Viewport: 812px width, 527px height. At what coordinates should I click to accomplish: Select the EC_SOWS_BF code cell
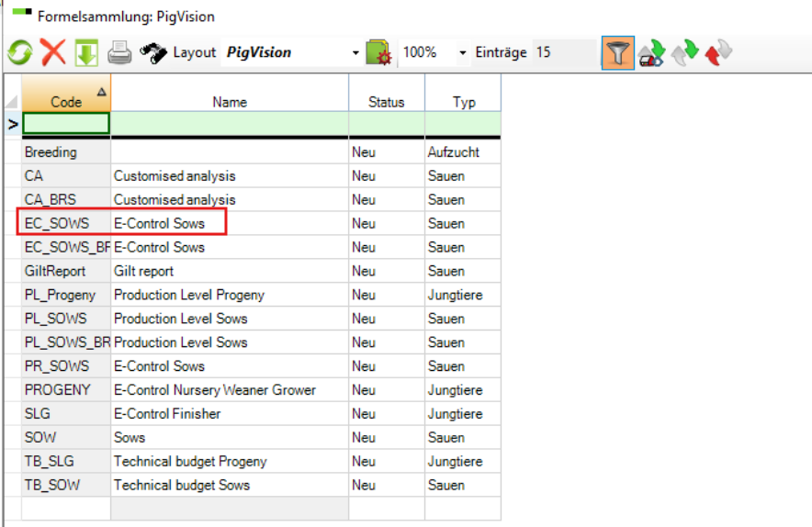66,248
